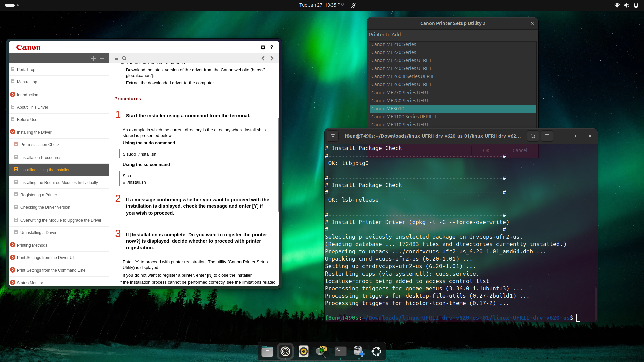Open terminal hamburger menu

point(547,136)
